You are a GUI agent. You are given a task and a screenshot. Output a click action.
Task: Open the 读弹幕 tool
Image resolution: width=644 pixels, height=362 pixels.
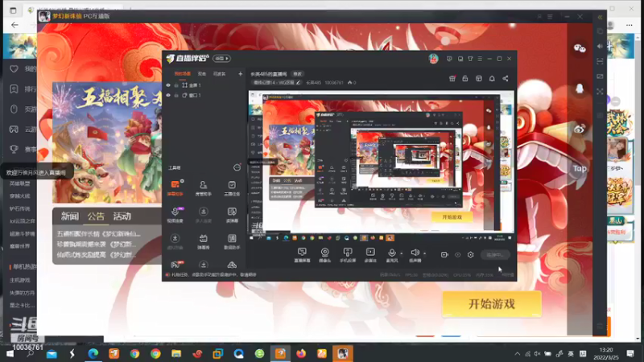click(x=232, y=215)
